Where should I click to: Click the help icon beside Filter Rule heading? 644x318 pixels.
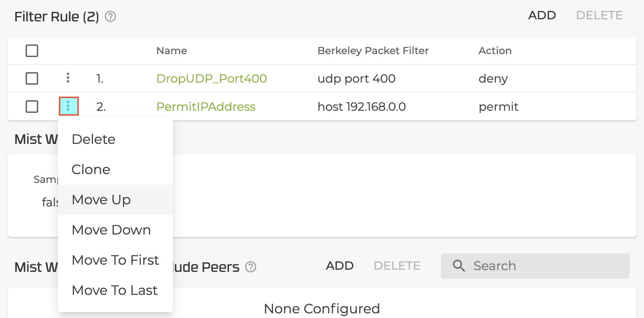coord(110,17)
